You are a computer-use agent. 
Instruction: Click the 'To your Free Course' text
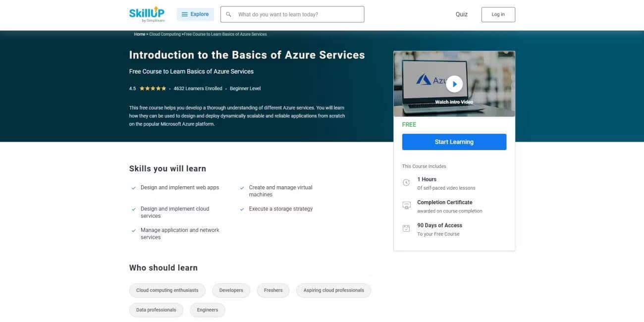pyautogui.click(x=438, y=234)
